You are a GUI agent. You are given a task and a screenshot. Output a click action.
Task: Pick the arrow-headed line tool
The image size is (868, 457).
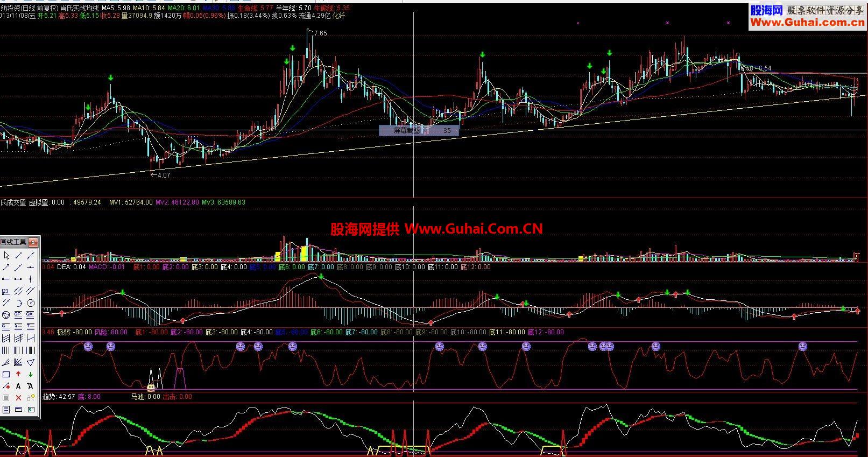6,267
